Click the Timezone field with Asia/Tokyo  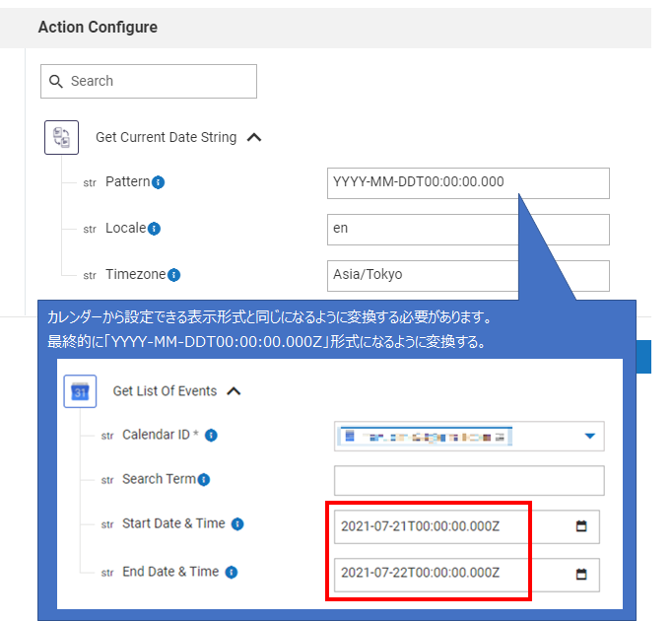[x=468, y=275]
